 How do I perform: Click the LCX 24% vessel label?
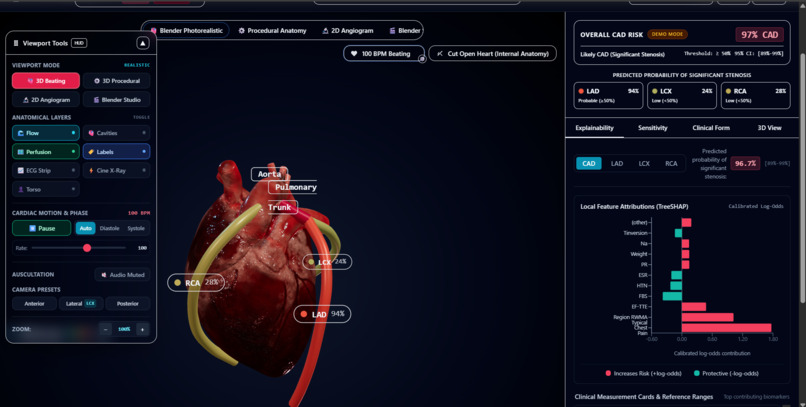click(327, 262)
